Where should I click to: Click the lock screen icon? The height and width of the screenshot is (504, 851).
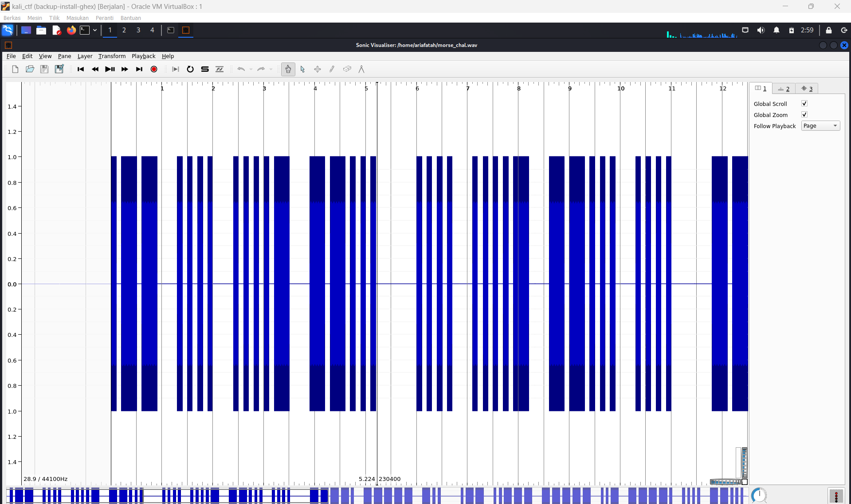(x=828, y=30)
